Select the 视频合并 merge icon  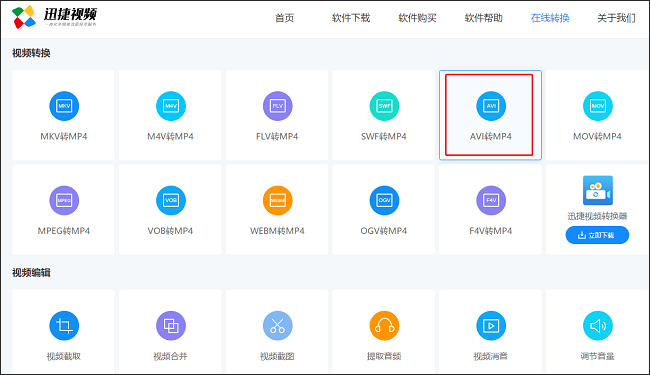[171, 326]
